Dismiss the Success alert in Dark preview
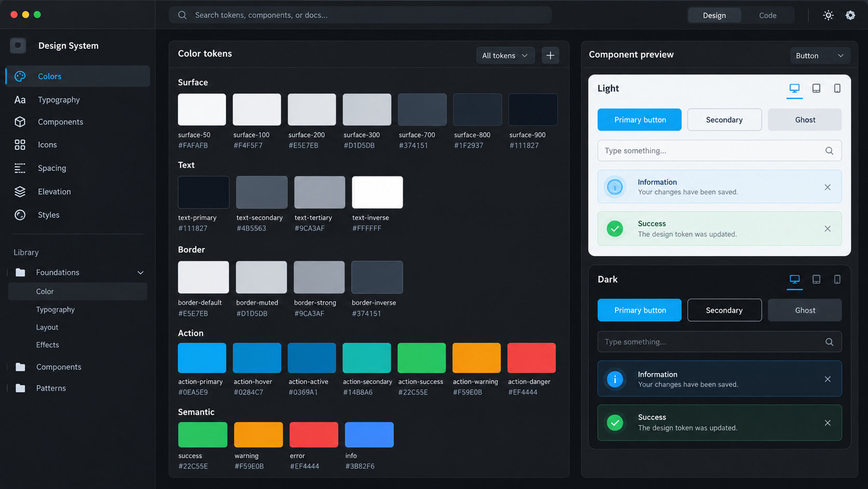 (x=828, y=423)
